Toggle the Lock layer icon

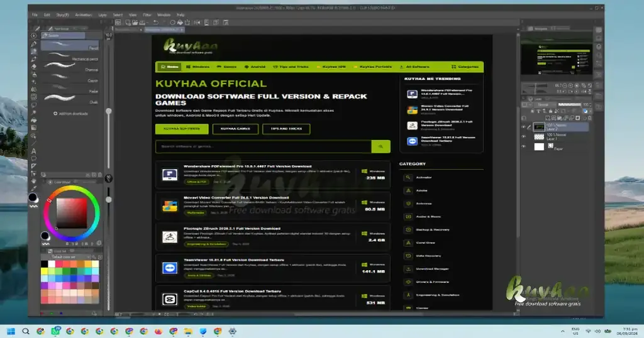(551, 111)
